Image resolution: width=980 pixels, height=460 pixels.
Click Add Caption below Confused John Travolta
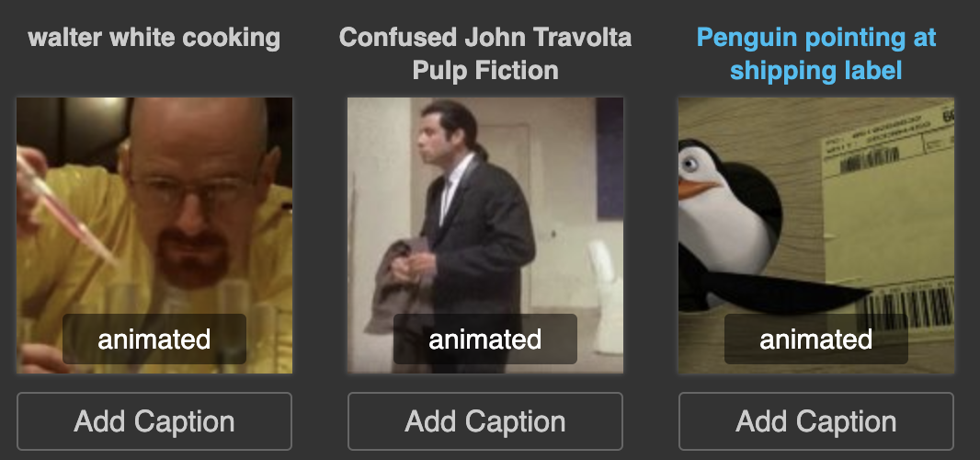pos(485,421)
